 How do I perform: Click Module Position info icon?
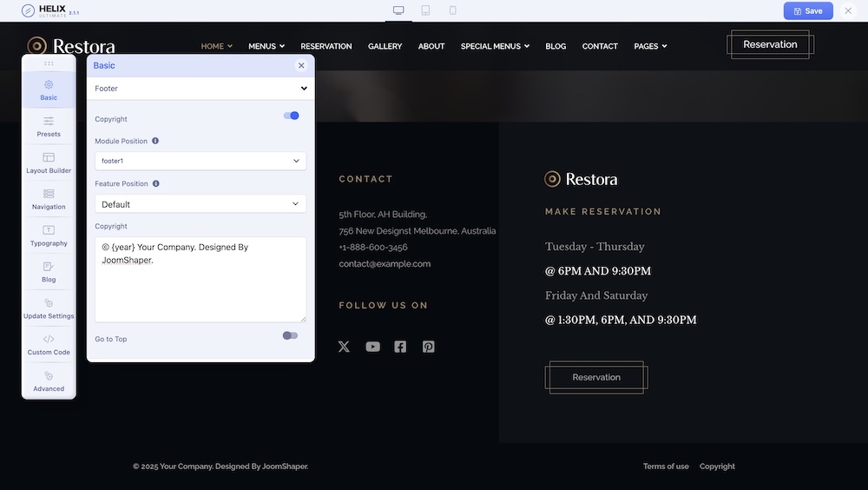[x=155, y=141]
